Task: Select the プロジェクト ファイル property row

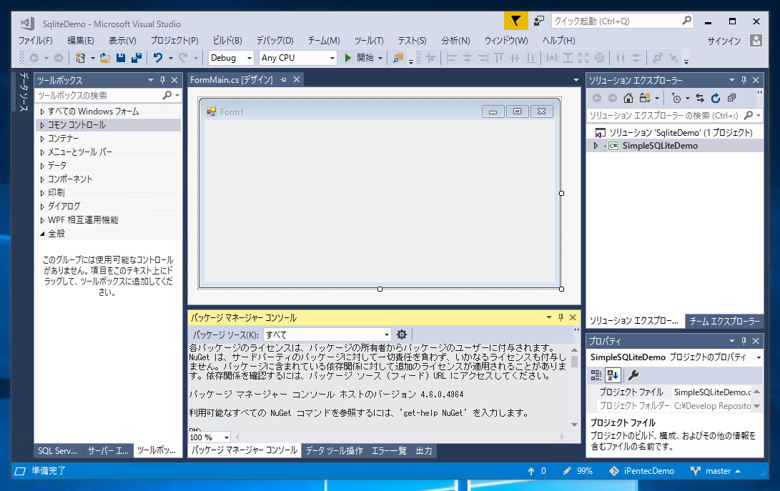Action: pyautogui.click(x=675, y=392)
